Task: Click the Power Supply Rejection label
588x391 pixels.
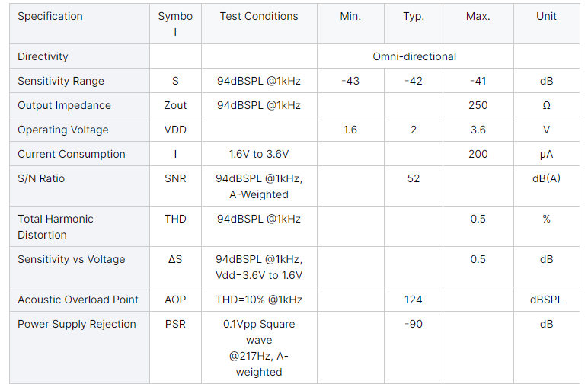Action: 77,324
